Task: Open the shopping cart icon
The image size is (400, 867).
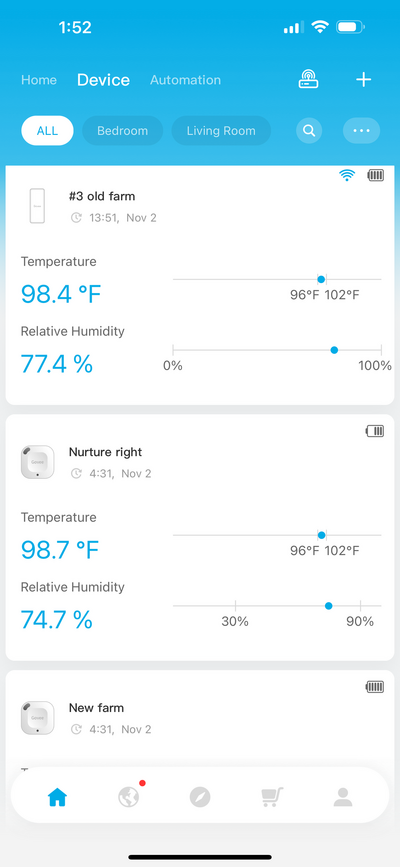Action: 272,797
